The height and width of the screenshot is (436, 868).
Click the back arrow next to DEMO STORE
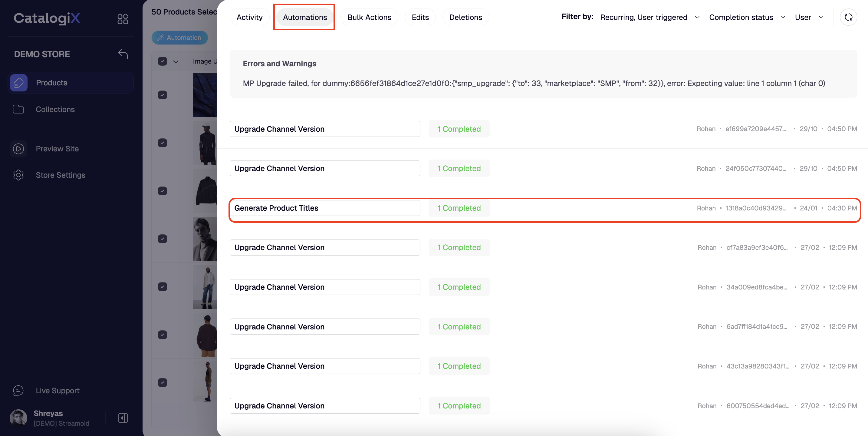click(123, 54)
